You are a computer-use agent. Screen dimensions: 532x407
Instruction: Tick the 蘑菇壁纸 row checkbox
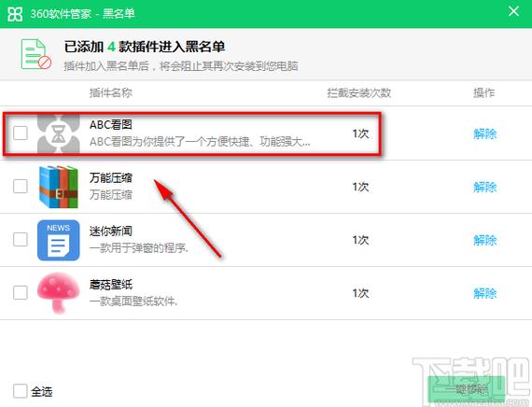tap(21, 292)
